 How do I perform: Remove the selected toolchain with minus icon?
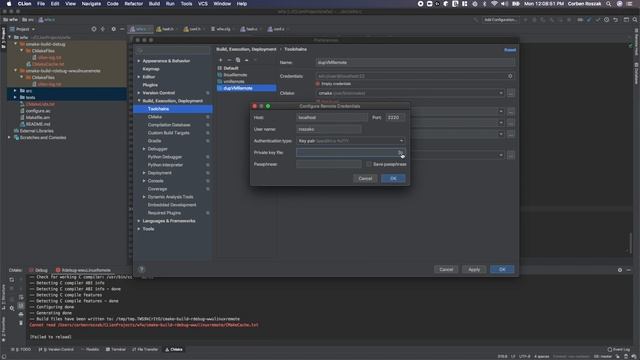(229, 60)
